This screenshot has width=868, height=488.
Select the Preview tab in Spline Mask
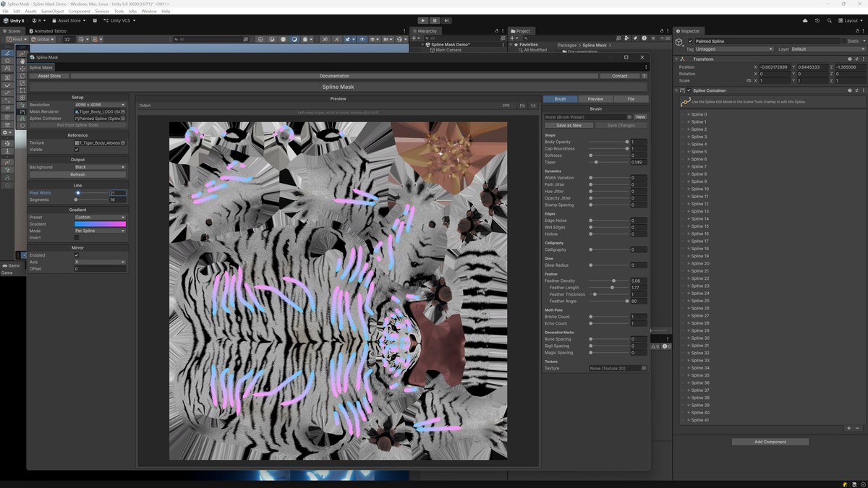(595, 99)
